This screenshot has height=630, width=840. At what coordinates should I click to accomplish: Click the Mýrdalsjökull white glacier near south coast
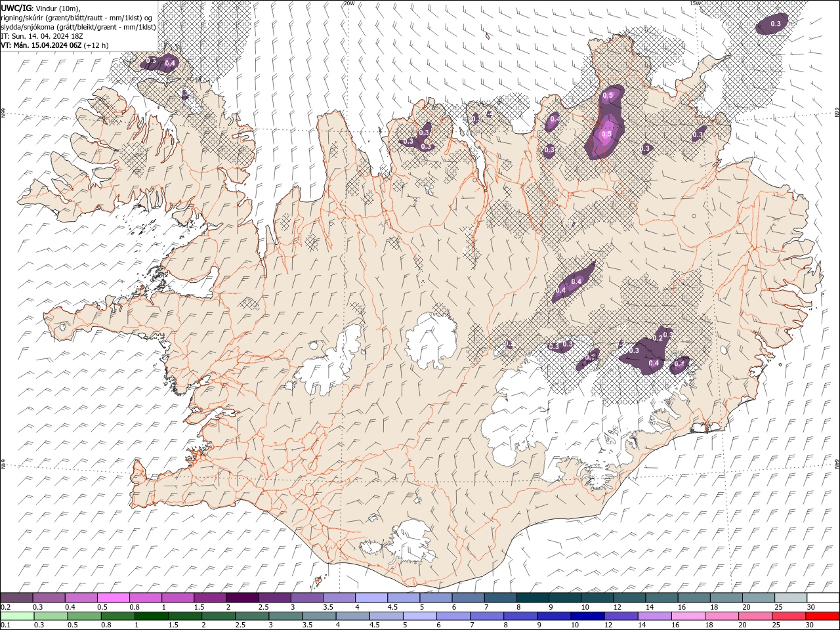[410, 541]
